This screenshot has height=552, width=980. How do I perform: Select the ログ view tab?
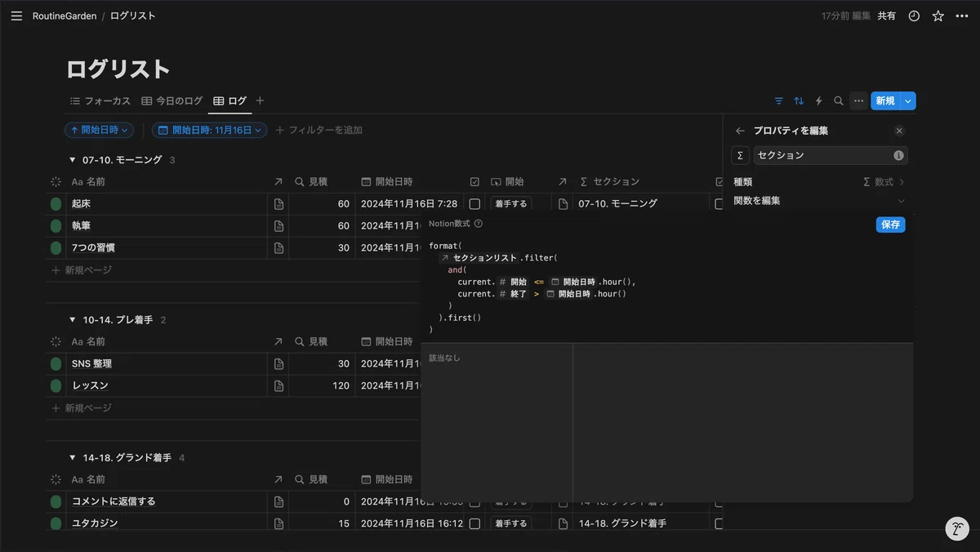230,100
